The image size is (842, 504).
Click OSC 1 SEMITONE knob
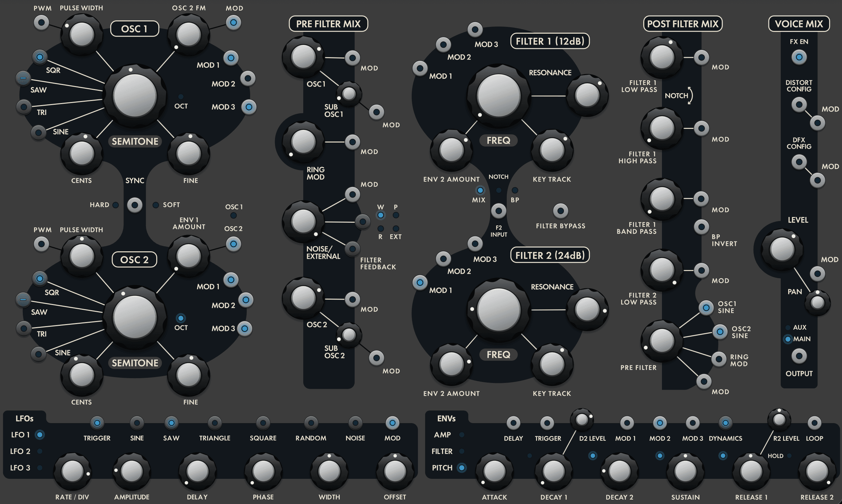click(x=135, y=96)
